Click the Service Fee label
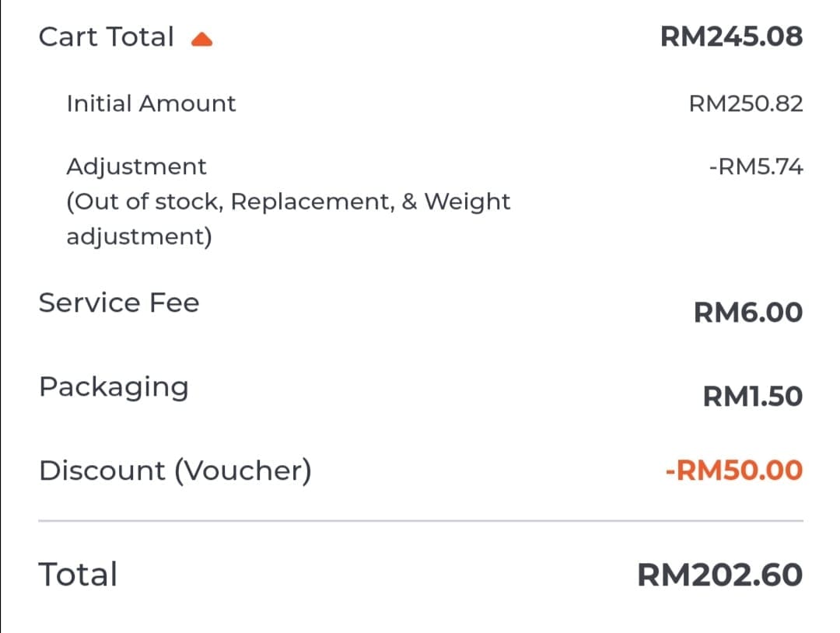Image resolution: width=840 pixels, height=633 pixels. (x=119, y=303)
